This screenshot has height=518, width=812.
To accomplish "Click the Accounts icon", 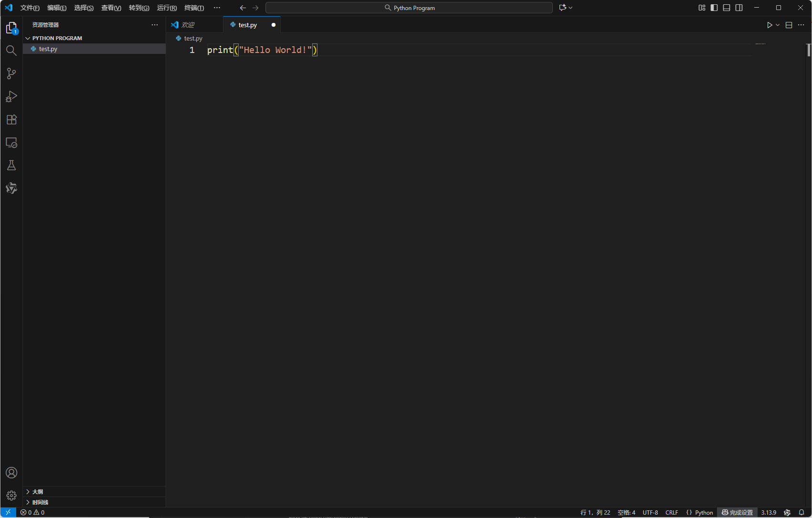I will pyautogui.click(x=11, y=473).
